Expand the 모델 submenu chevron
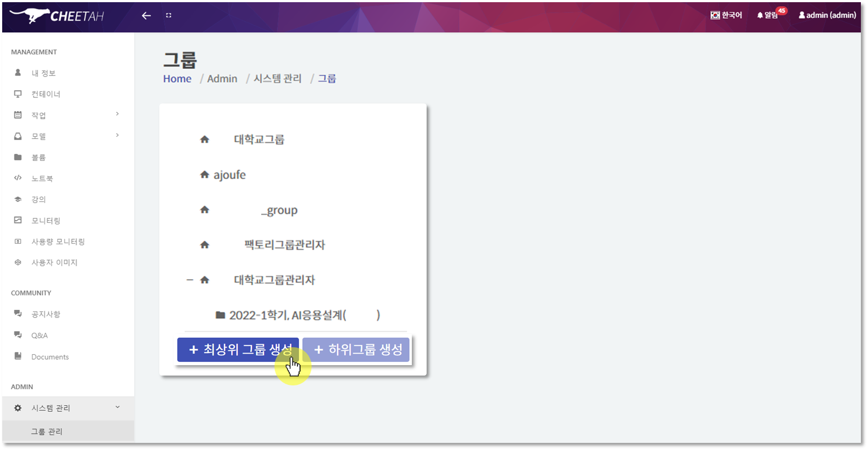Screen dimensions: 868x450 117,135
